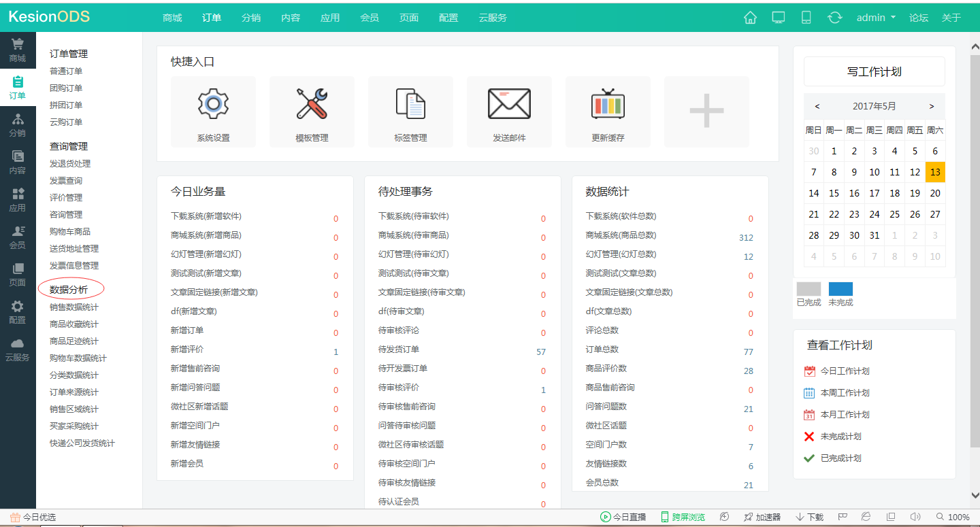This screenshot has height=527, width=980.
Task: Open 发退货处理 in the sidebar
Action: click(70, 164)
